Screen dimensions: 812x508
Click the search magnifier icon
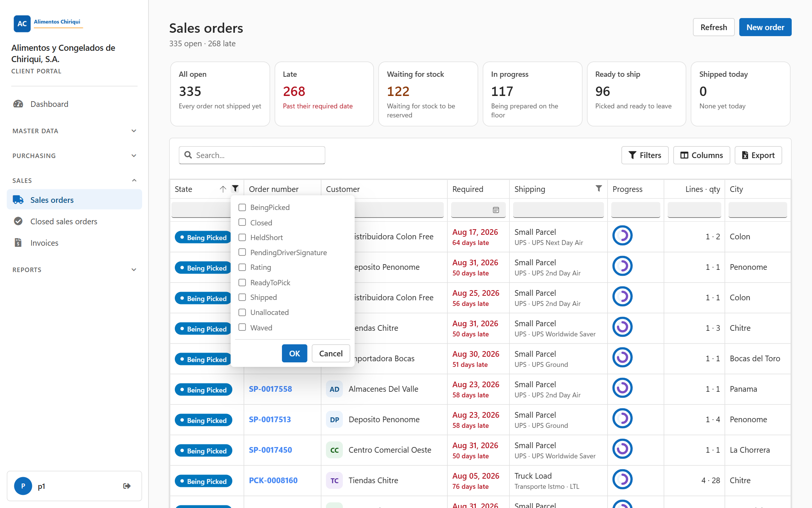point(188,155)
